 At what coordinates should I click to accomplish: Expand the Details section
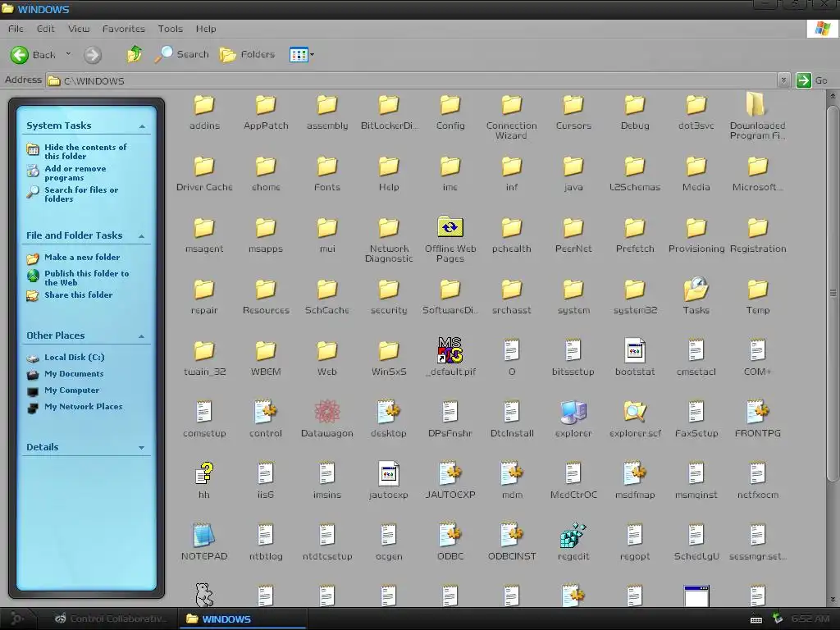[x=142, y=448]
